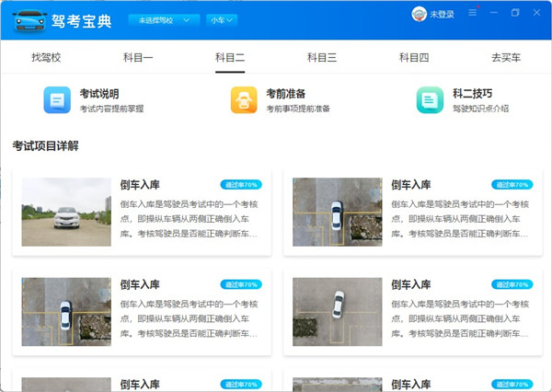
Task: Open the 未选择驾校 school dropdown
Action: coord(164,20)
